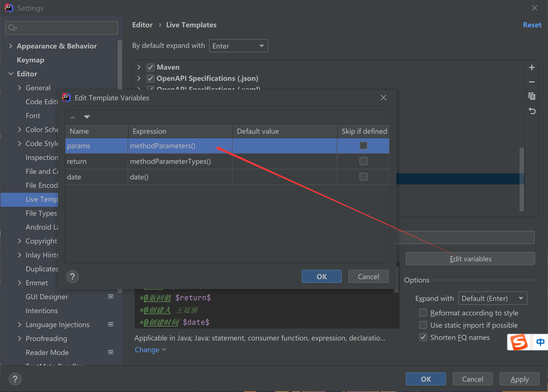Expand the Proofreading node

point(20,339)
